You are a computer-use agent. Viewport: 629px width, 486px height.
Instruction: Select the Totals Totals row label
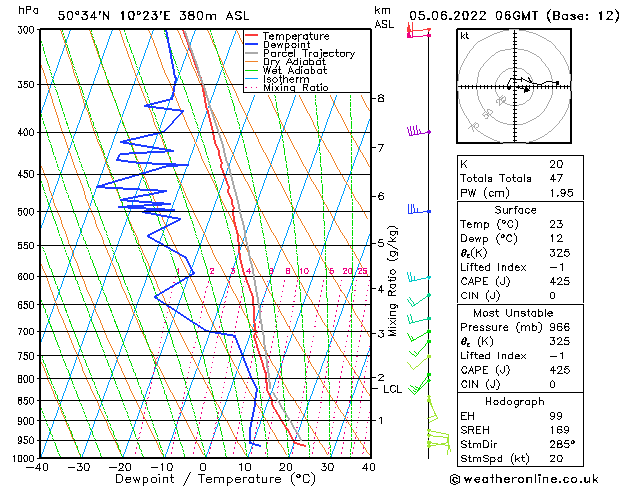pos(496,178)
